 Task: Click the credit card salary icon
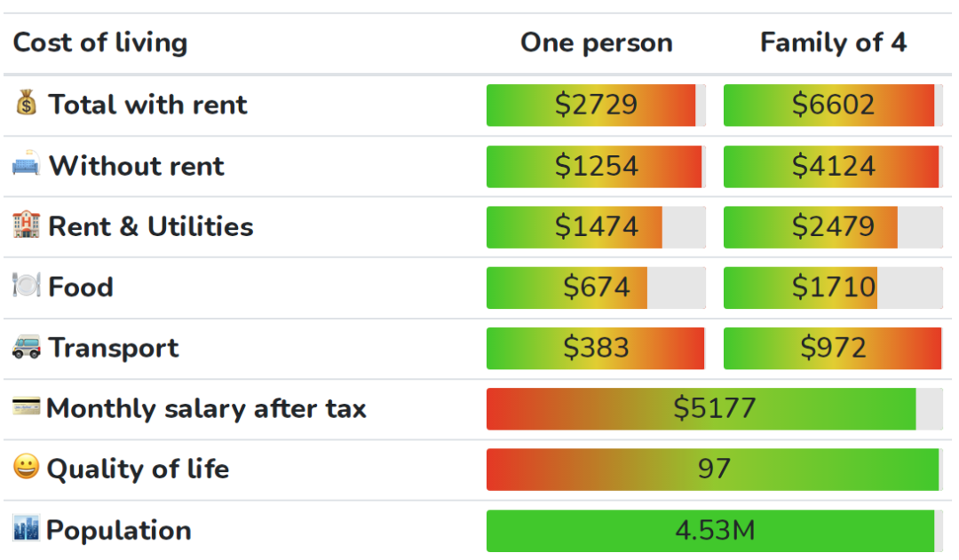click(27, 407)
